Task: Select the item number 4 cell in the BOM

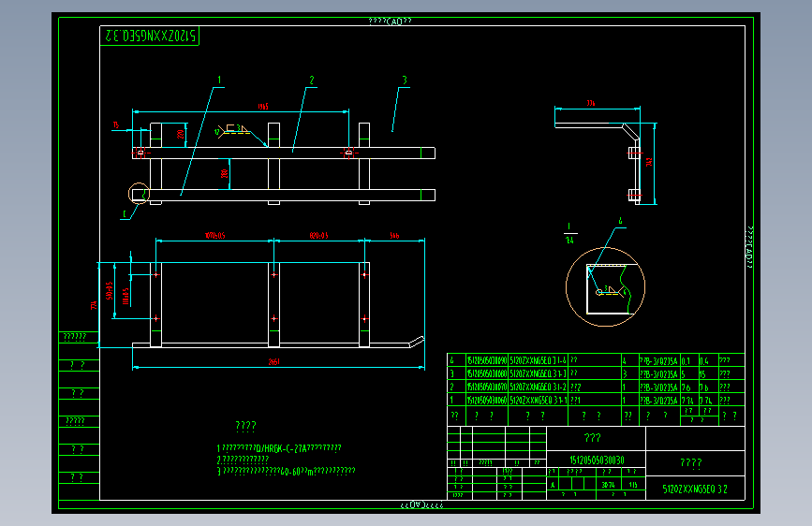Action: click(456, 360)
